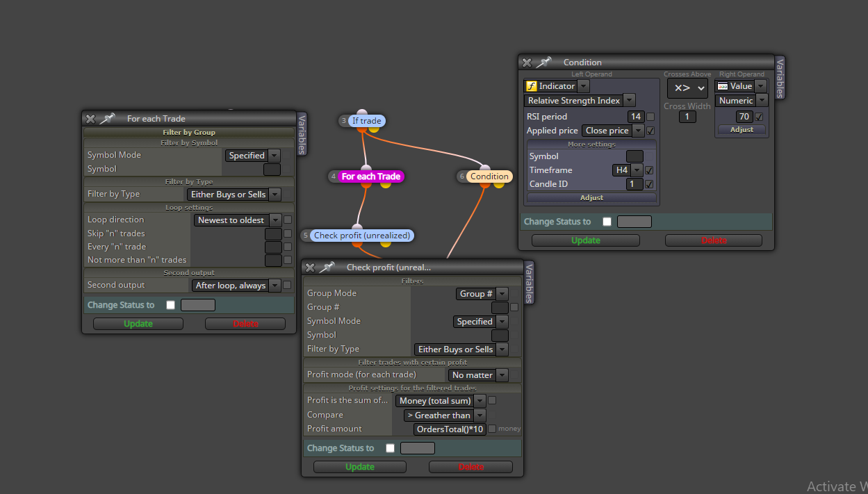Click the Indicator function icon in Left Operand
The width and height of the screenshot is (868, 494).
[x=531, y=86]
